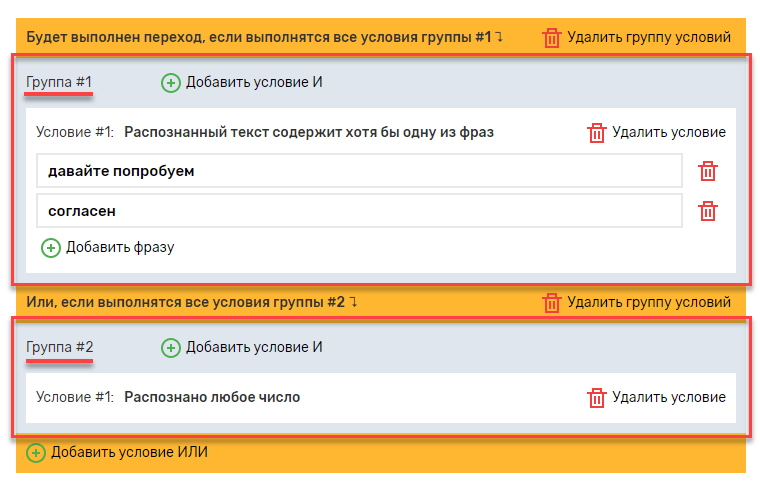Image resolution: width=760 pixels, height=492 pixels.
Task: Click trash icon to delete condition group #1
Action: click(x=551, y=38)
